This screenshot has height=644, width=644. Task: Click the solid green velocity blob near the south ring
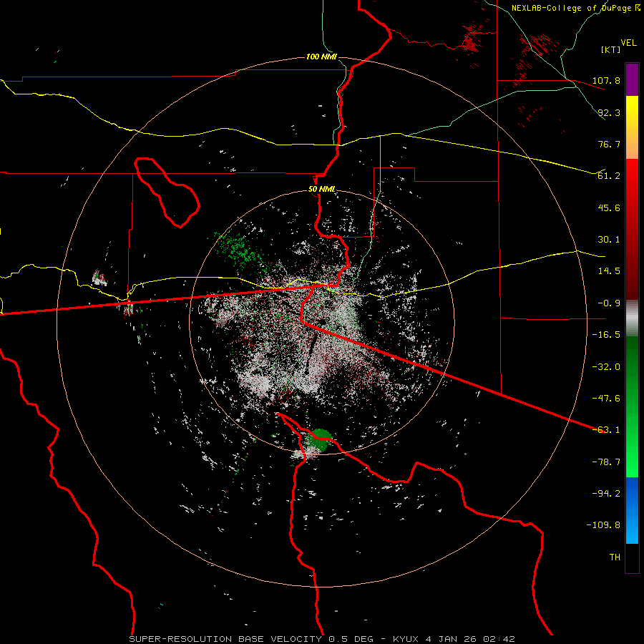click(319, 440)
